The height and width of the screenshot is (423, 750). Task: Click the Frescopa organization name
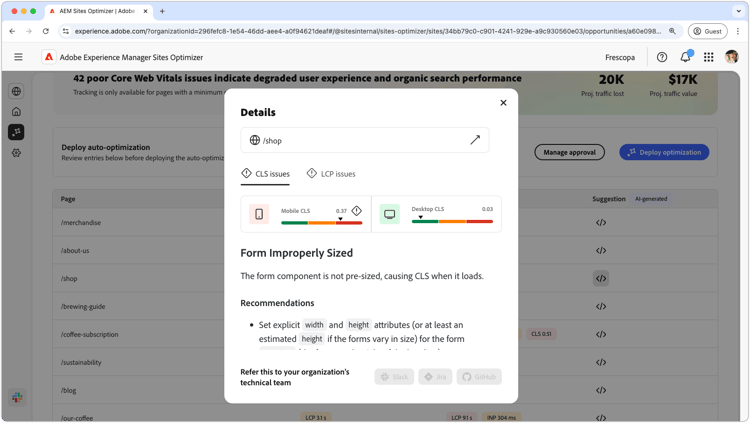620,57
